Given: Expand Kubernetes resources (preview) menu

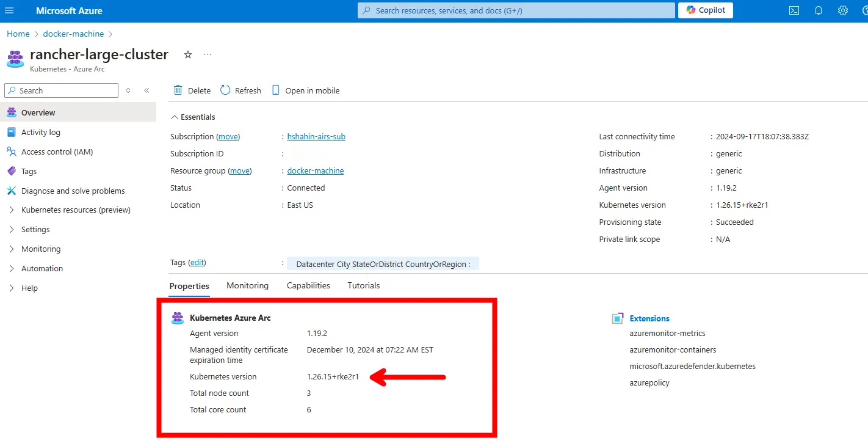Looking at the screenshot, I should [12, 210].
